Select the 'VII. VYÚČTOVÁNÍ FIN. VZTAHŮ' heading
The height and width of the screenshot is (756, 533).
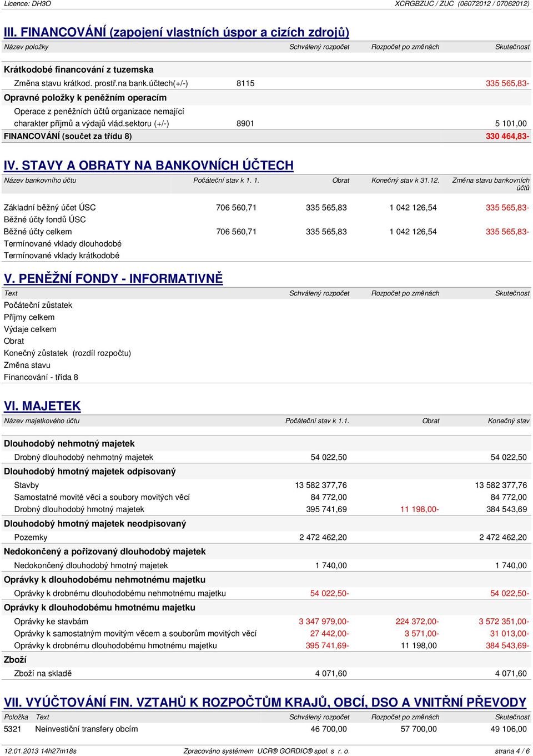pyautogui.click(x=265, y=703)
